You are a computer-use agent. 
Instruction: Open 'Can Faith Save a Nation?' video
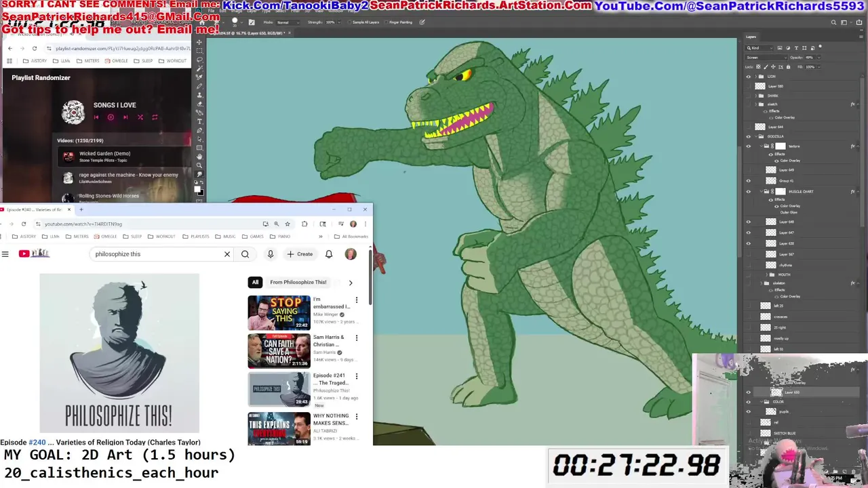coord(279,350)
